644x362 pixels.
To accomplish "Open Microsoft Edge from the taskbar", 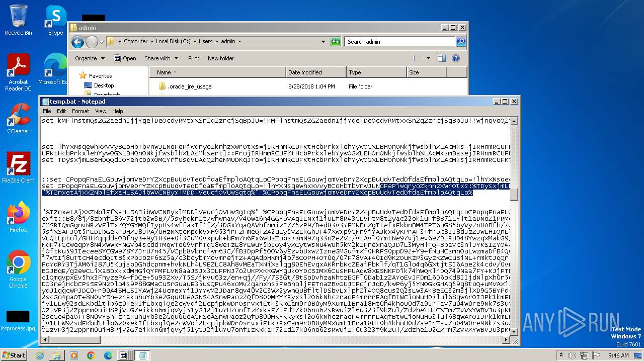I will tap(108, 355).
